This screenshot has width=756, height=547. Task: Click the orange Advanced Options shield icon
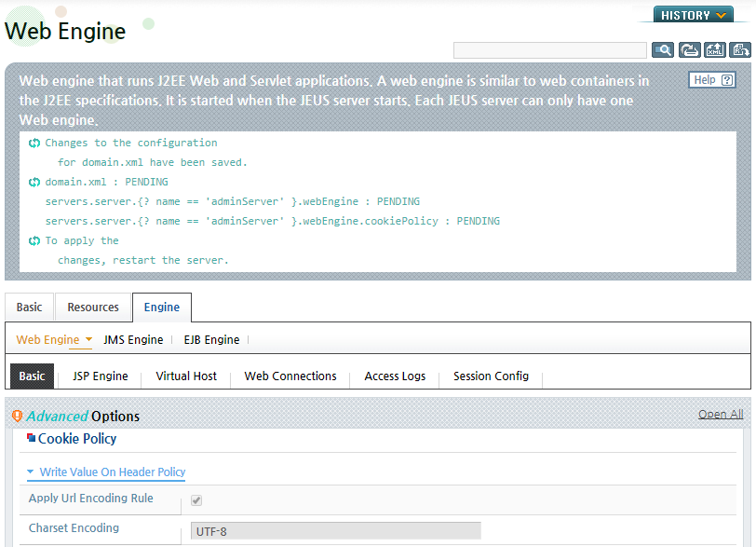click(17, 416)
